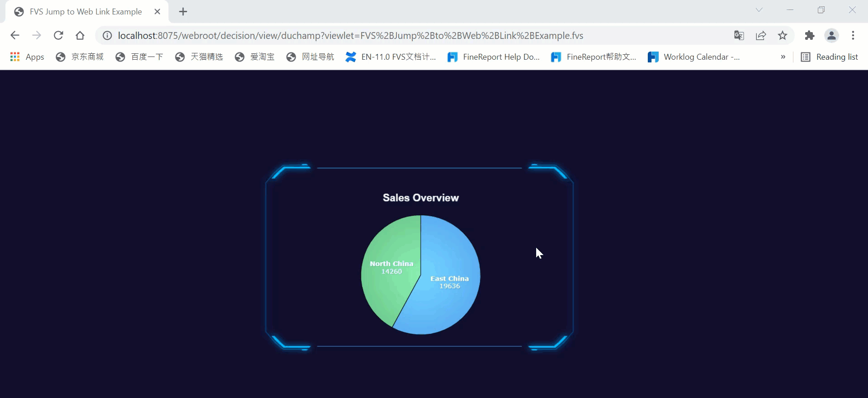Bookmark this tab with the star
Screen dimensions: 868x398
(x=783, y=36)
